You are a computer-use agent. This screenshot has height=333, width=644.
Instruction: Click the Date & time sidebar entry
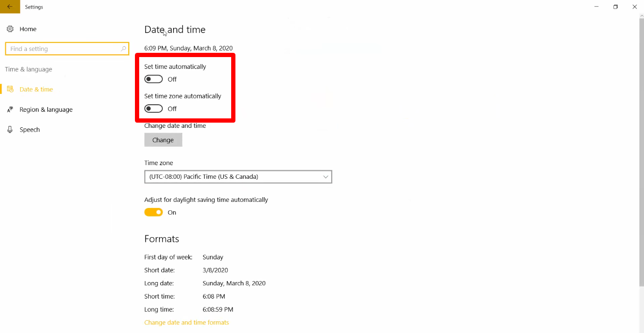[x=35, y=89]
